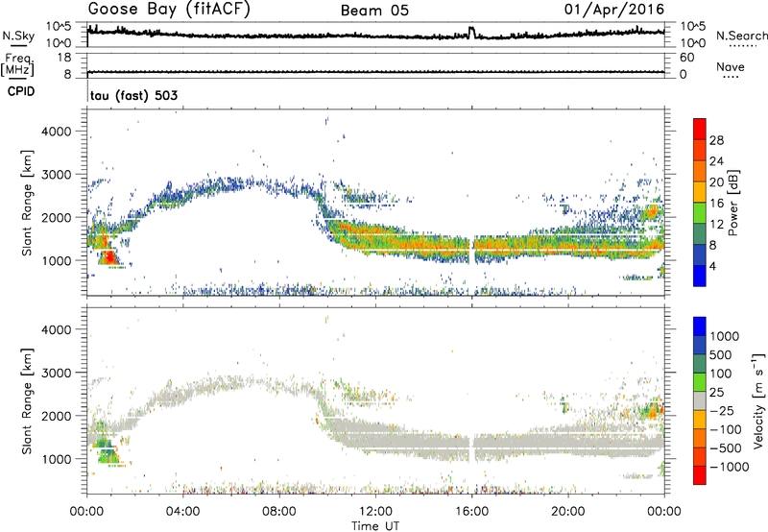Click the '18' tick on frequency axis
768x532 pixels.
pyautogui.click(x=64, y=58)
